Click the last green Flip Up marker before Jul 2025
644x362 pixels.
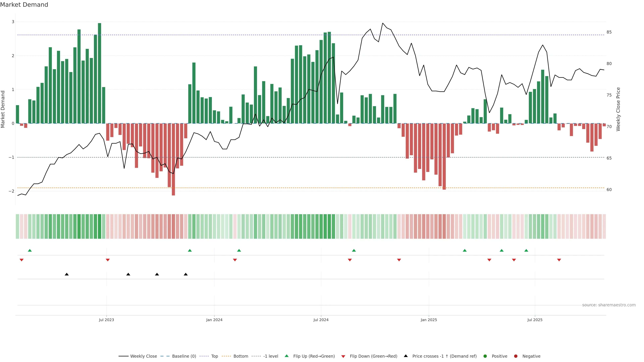526,250
